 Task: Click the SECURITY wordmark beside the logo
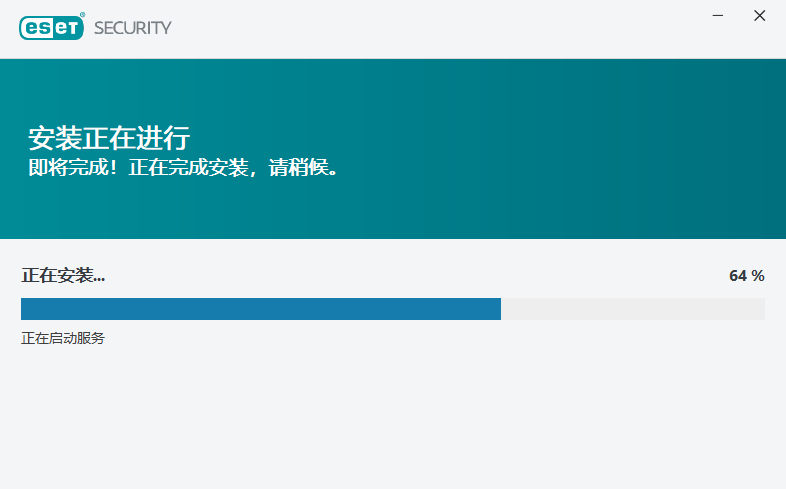point(133,28)
